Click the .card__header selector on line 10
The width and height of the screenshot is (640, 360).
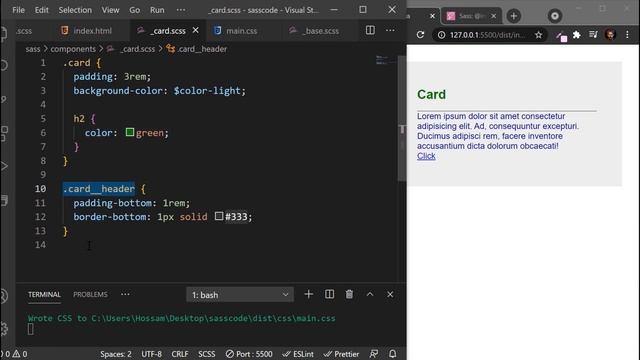pyautogui.click(x=99, y=189)
